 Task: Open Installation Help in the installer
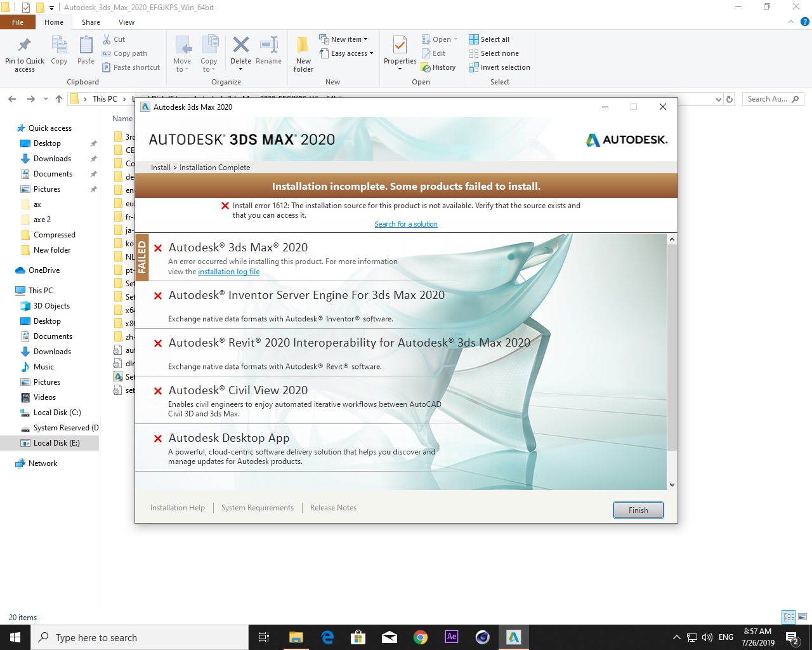click(x=178, y=508)
